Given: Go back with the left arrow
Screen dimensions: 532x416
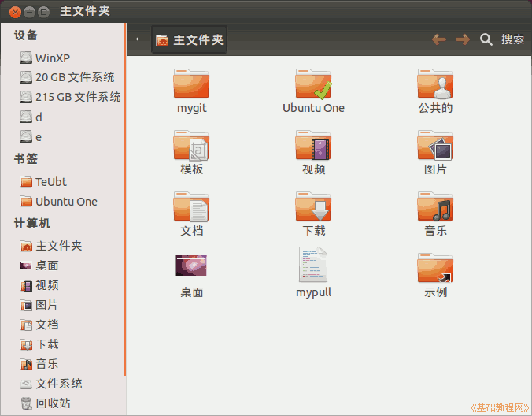Looking at the screenshot, I should point(439,39).
